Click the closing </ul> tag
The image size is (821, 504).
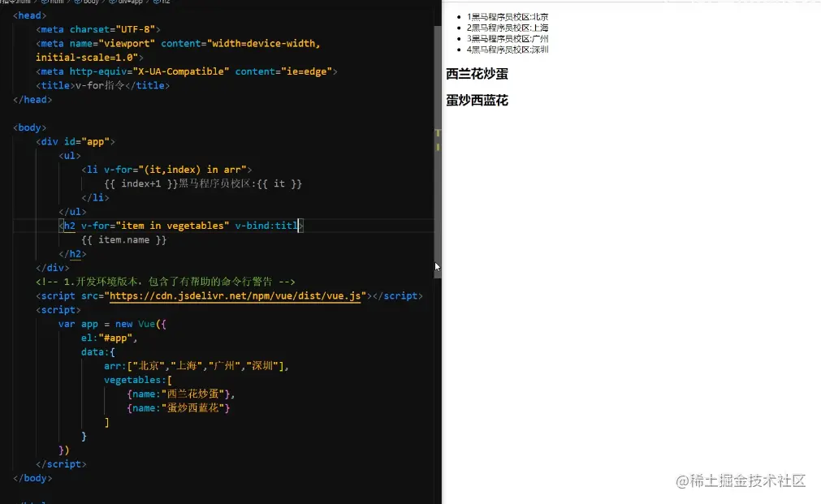[x=72, y=212]
